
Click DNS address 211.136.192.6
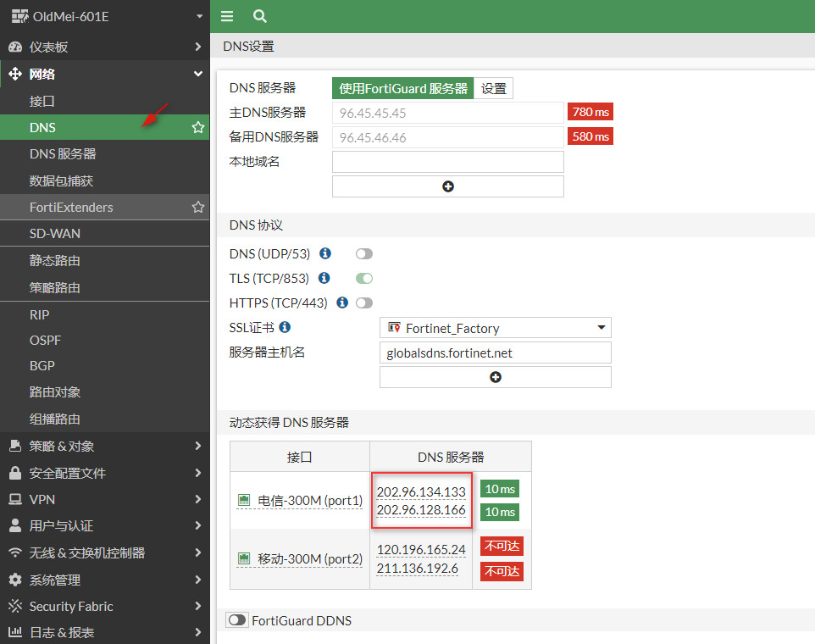pyautogui.click(x=418, y=568)
